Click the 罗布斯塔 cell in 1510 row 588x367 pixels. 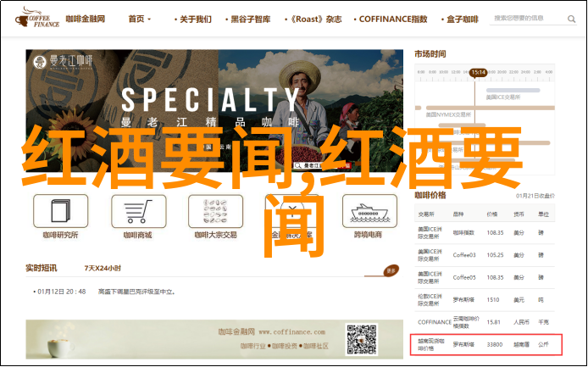463,300
